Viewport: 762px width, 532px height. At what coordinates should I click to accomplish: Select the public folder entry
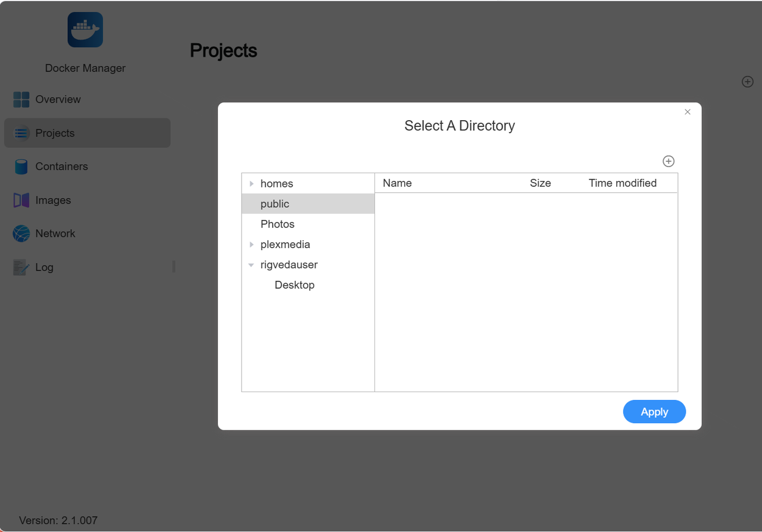(x=274, y=204)
